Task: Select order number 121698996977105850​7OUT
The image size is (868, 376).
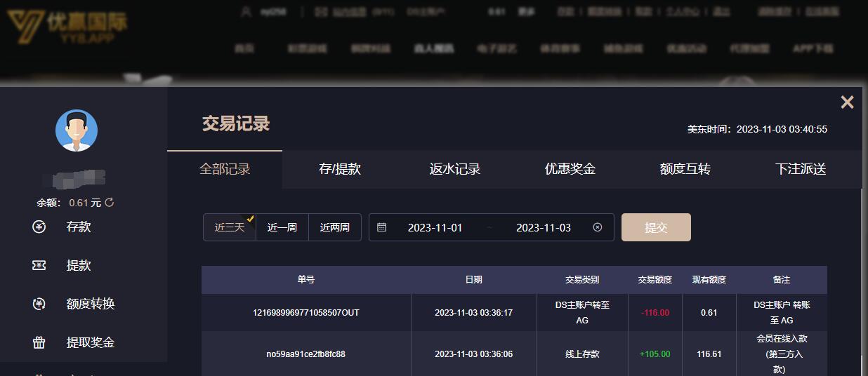Action: [x=306, y=313]
